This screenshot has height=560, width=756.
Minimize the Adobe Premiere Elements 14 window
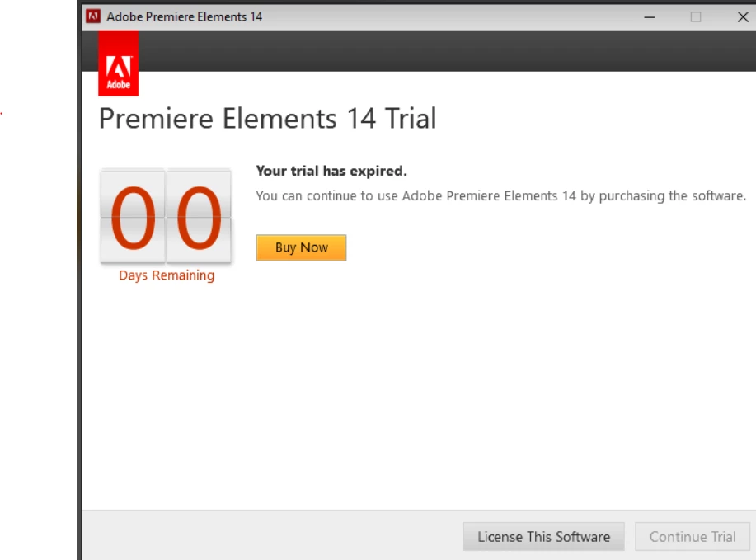(650, 16)
